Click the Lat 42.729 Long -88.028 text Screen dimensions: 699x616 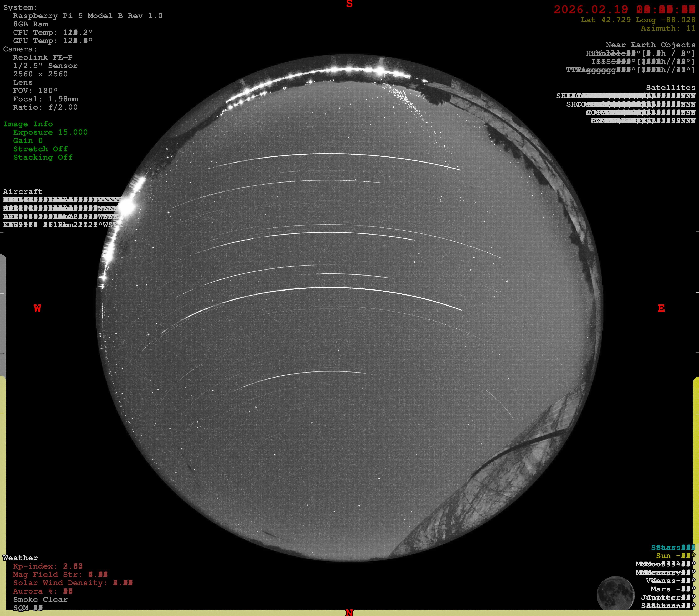638,20
